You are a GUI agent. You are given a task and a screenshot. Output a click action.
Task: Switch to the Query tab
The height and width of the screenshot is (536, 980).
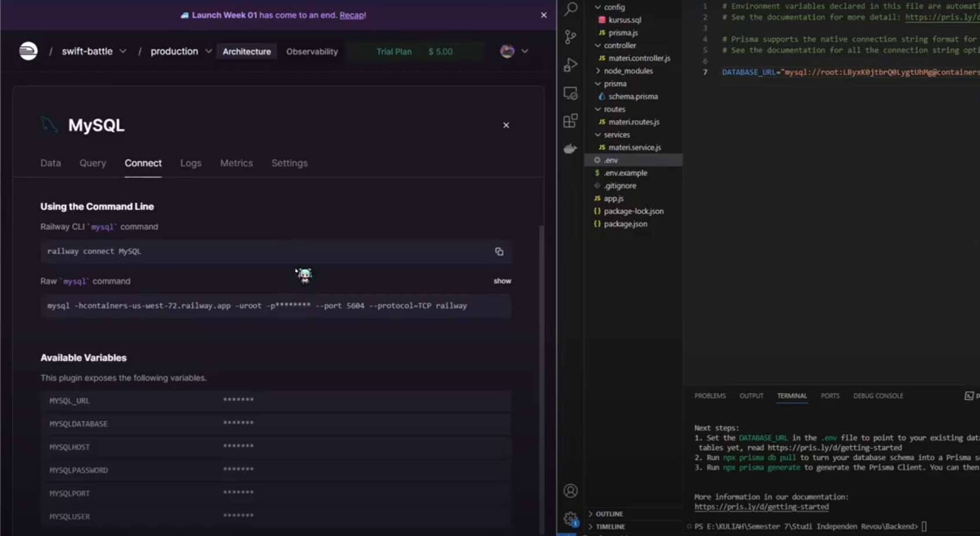(x=93, y=163)
